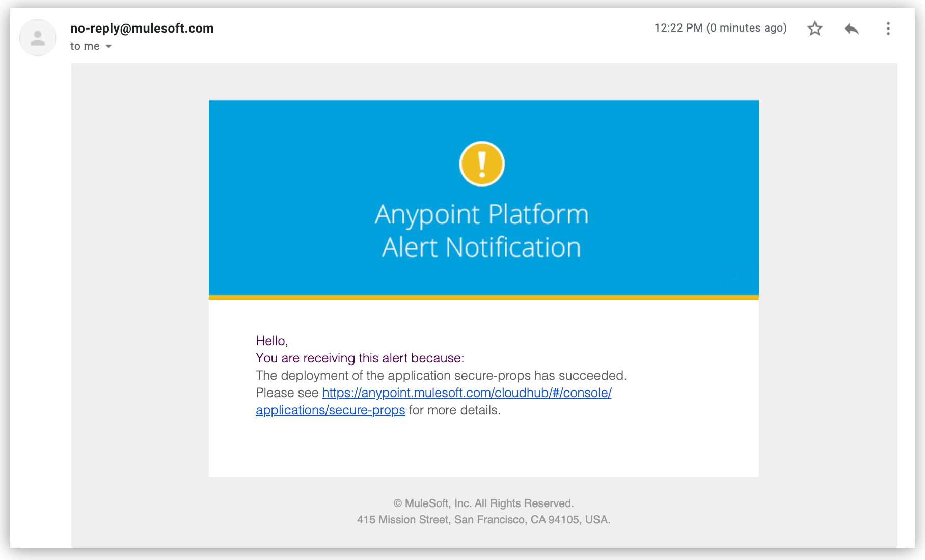Reply to the alert notification email
This screenshot has width=925, height=560.
tap(851, 29)
